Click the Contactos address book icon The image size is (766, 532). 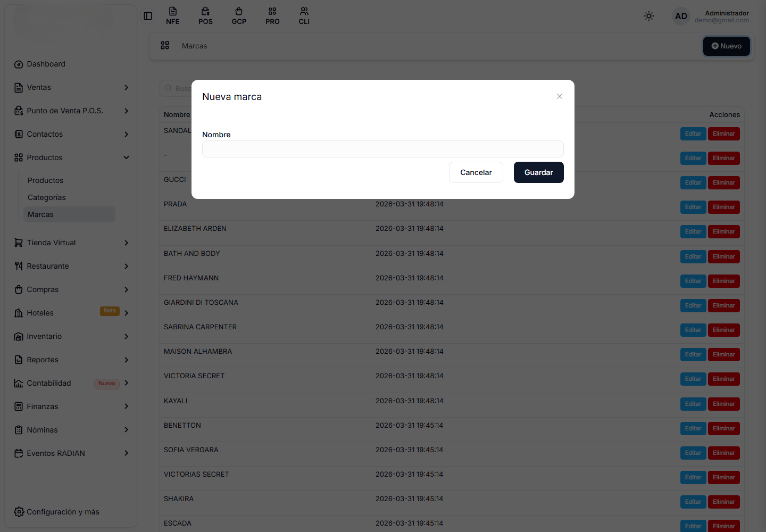[19, 135]
